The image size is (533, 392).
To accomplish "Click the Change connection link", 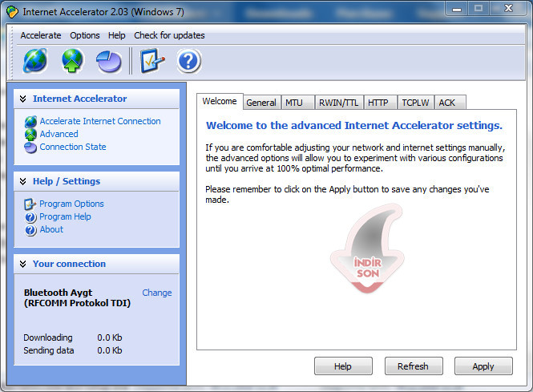I will 157,293.
